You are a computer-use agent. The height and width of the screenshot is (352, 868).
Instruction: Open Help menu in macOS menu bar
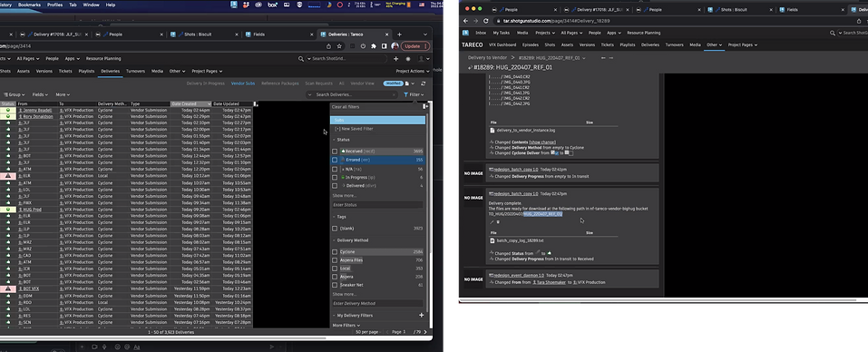(x=110, y=5)
